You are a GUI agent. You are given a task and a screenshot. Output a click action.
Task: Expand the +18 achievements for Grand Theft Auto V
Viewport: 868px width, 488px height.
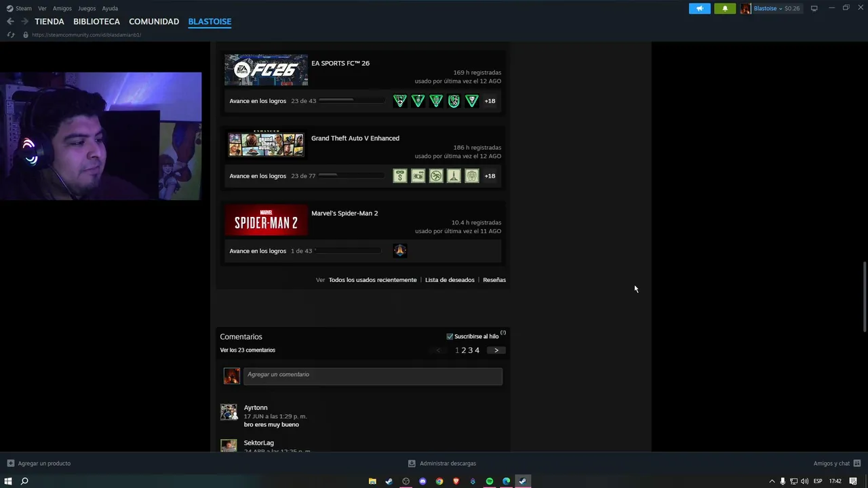[490, 176]
